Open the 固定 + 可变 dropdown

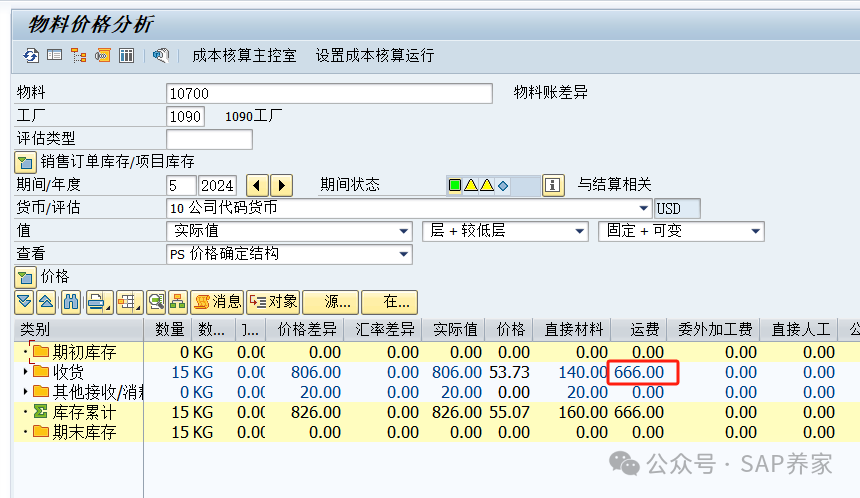pos(756,231)
